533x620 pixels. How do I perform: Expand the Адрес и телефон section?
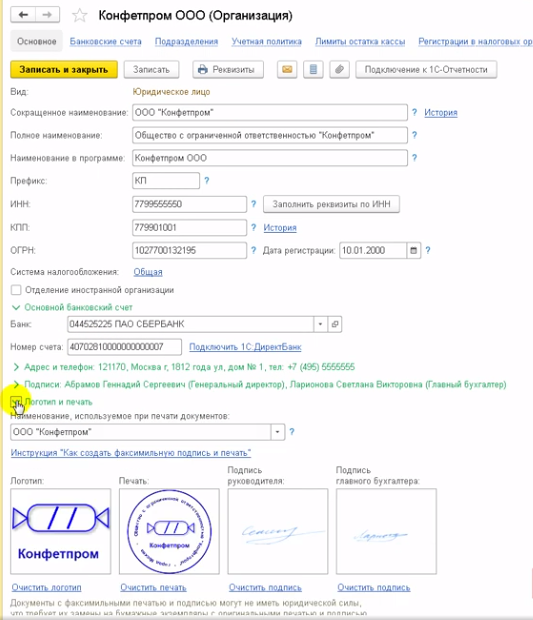click(16, 367)
